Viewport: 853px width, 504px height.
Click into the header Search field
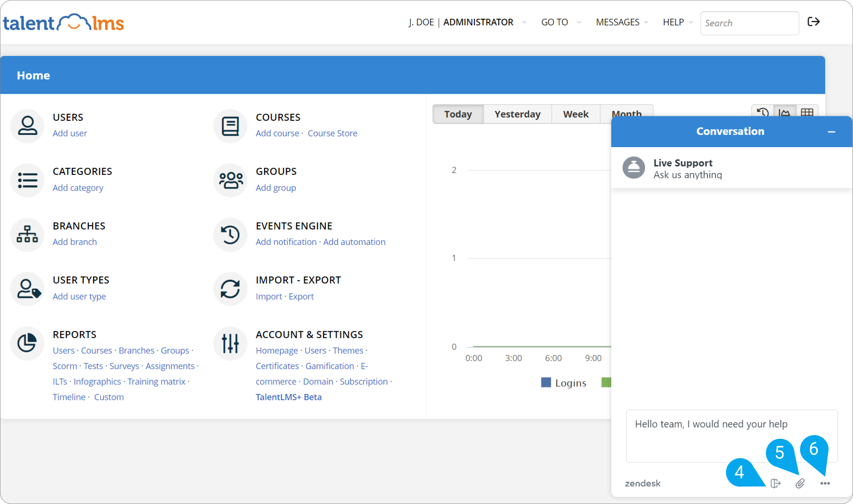[x=749, y=23]
